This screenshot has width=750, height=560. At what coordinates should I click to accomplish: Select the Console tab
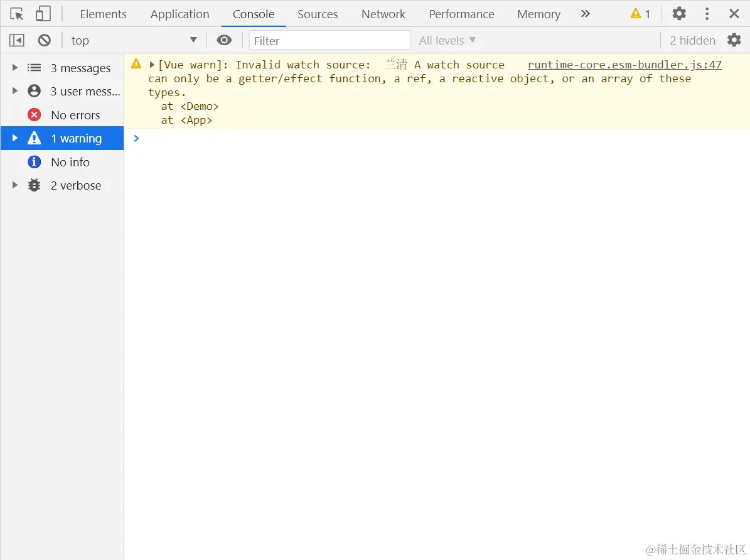(254, 14)
